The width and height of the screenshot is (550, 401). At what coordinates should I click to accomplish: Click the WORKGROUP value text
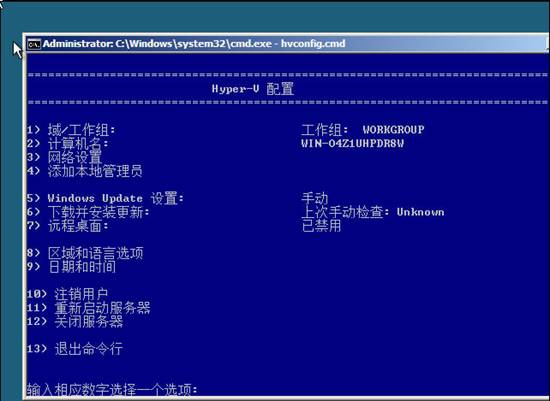393,130
